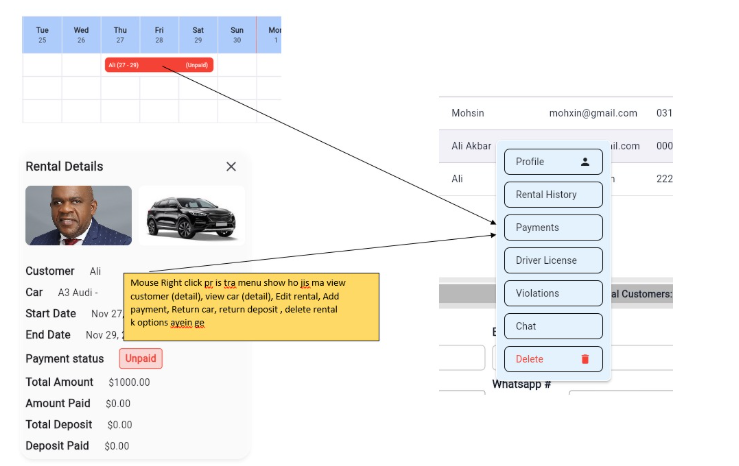
Task: Click the black SUV car image
Action: (x=190, y=215)
